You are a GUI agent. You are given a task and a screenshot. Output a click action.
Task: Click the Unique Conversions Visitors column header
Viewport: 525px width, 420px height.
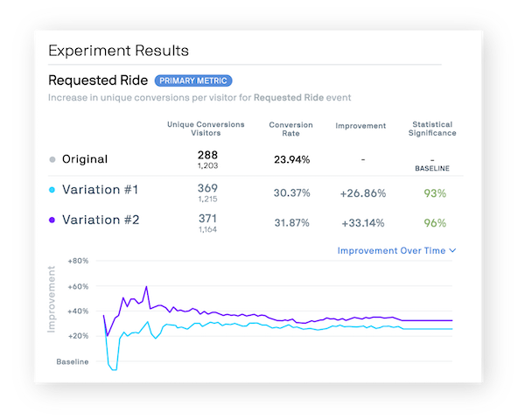[x=206, y=129]
